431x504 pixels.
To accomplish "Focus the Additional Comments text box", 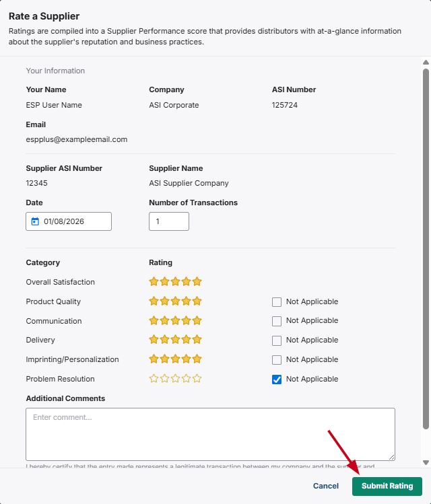I will coord(210,434).
